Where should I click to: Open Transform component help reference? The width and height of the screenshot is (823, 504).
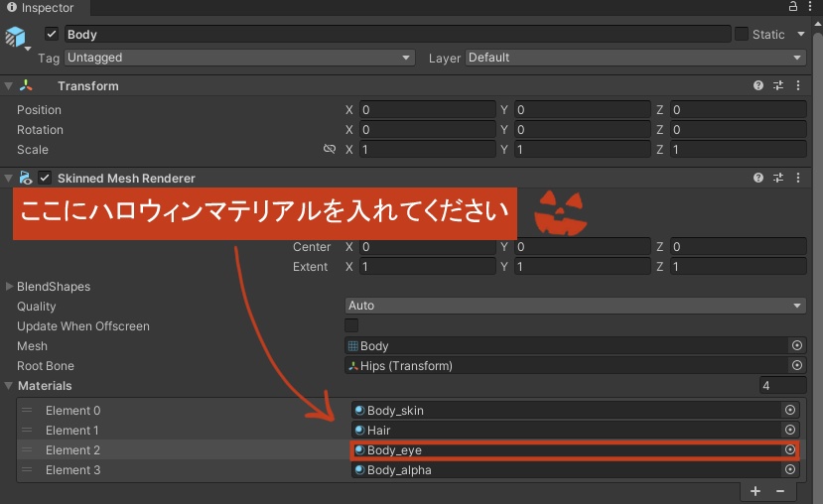[x=757, y=85]
